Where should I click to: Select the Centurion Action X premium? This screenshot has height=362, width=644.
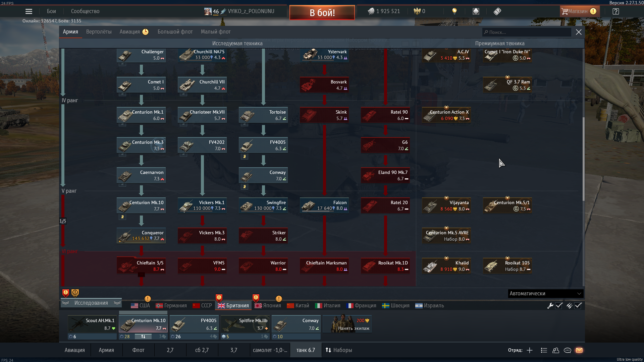(x=446, y=115)
